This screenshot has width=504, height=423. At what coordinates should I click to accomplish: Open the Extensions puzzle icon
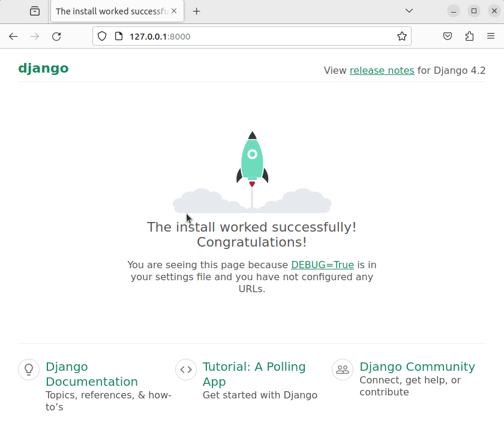[x=469, y=37]
